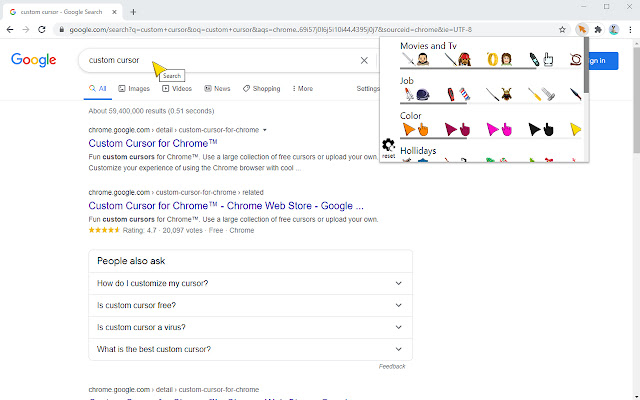Screen dimensions: 640x400
Task: Choose the yellow arrow cursor in Color row
Action: (576, 129)
